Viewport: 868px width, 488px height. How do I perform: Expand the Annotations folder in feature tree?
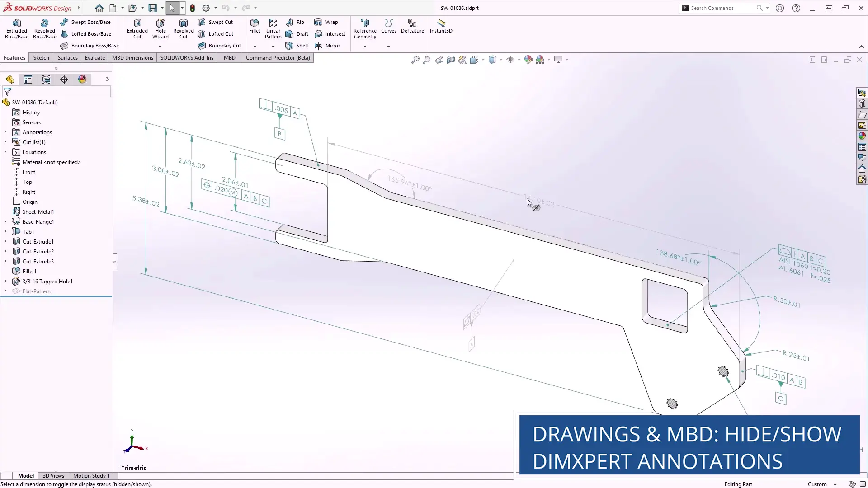point(5,132)
